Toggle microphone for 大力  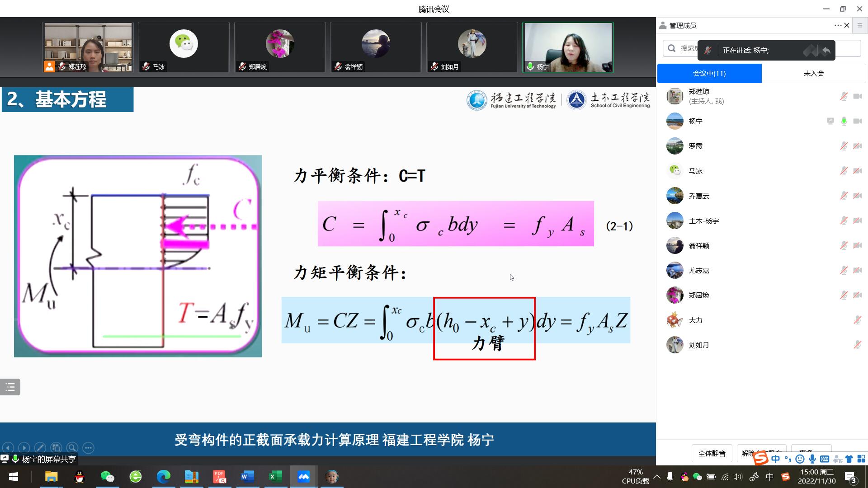pyautogui.click(x=857, y=320)
